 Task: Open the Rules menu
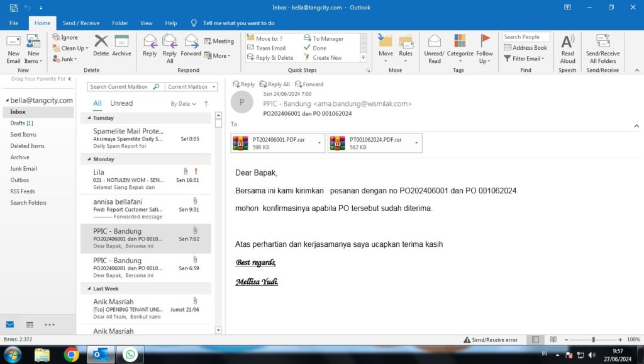tap(406, 49)
